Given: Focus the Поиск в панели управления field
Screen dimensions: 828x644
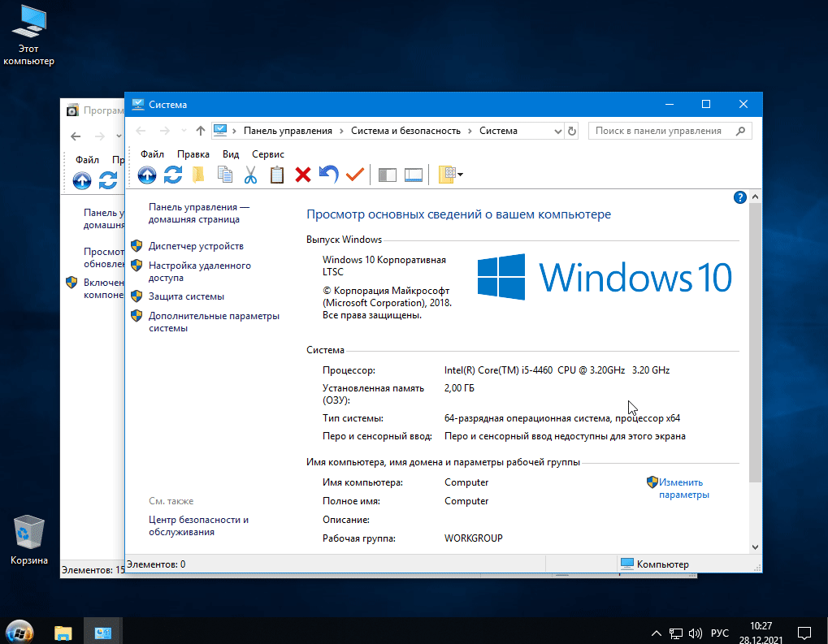Looking at the screenshot, I should click(x=670, y=131).
